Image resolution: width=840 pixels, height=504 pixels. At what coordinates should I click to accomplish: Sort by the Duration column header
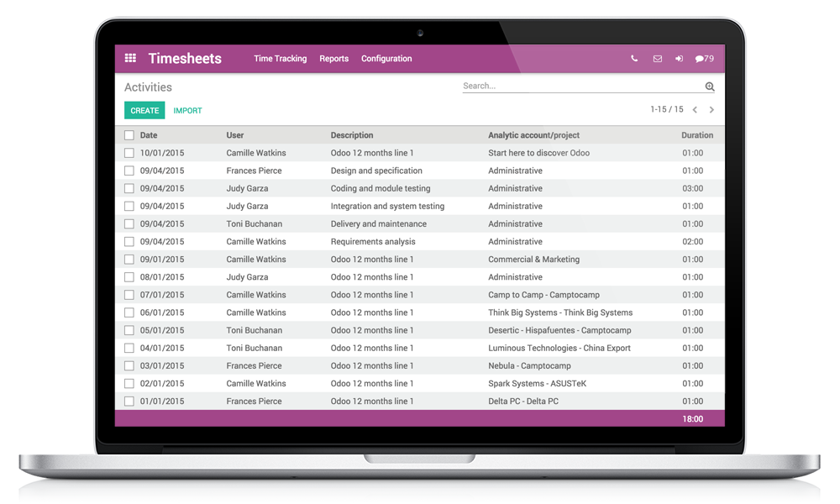click(697, 135)
